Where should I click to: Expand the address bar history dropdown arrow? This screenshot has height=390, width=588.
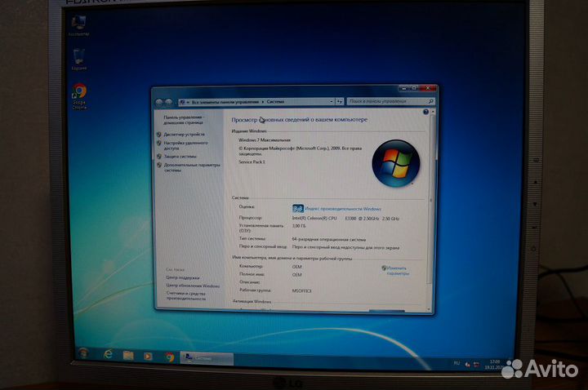click(331, 101)
